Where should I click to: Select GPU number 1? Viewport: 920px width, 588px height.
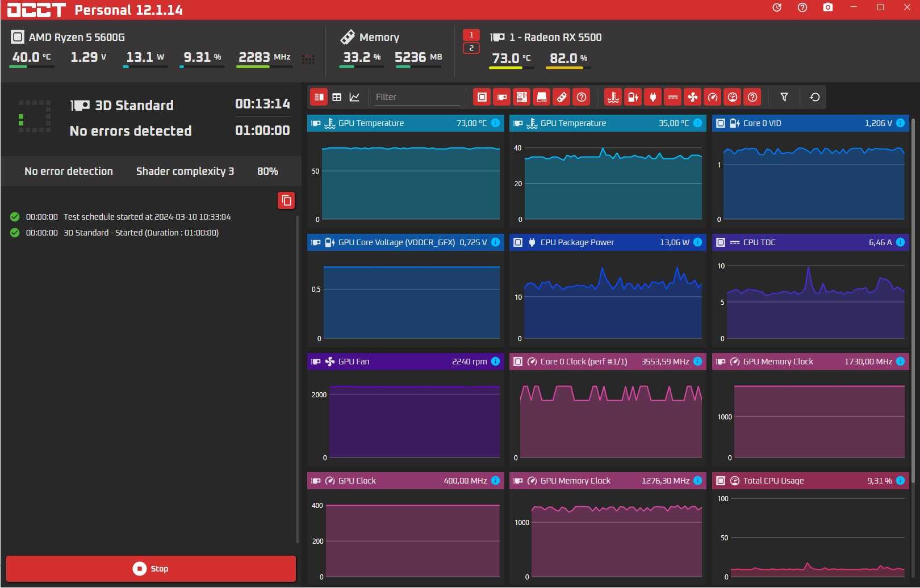click(x=471, y=35)
